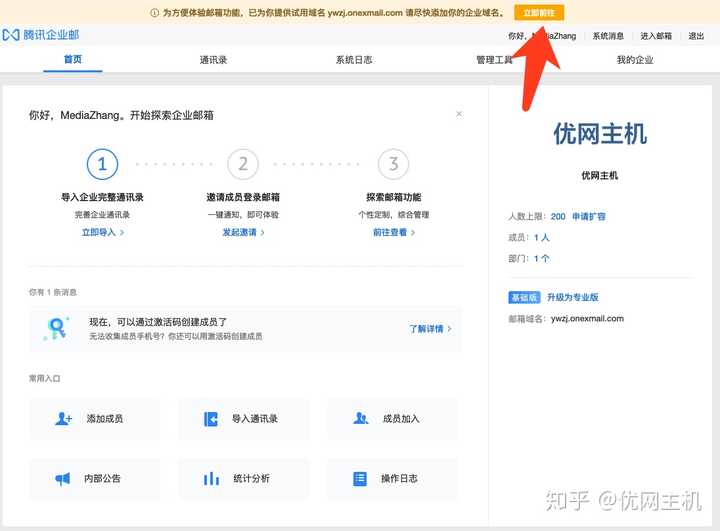Click the 操作日志 list icon
The width and height of the screenshot is (720, 531).
tap(360, 479)
